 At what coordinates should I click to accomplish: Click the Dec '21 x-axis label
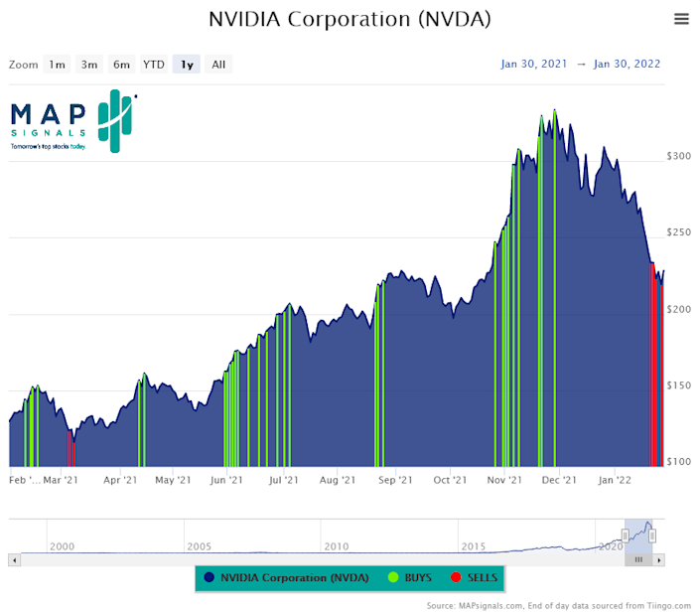[x=559, y=480]
